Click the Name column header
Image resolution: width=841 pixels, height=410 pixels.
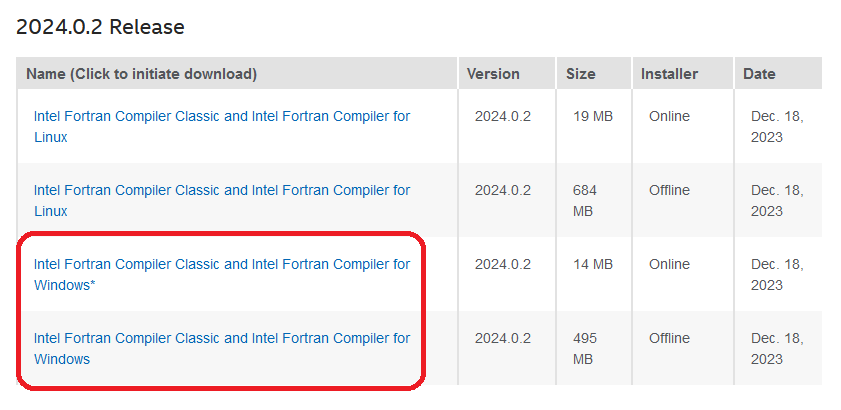[141, 74]
